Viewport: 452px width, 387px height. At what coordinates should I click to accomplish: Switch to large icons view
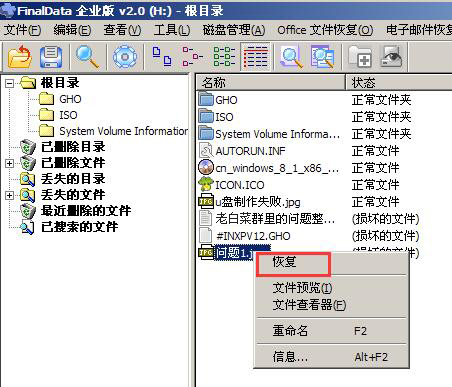[162, 57]
